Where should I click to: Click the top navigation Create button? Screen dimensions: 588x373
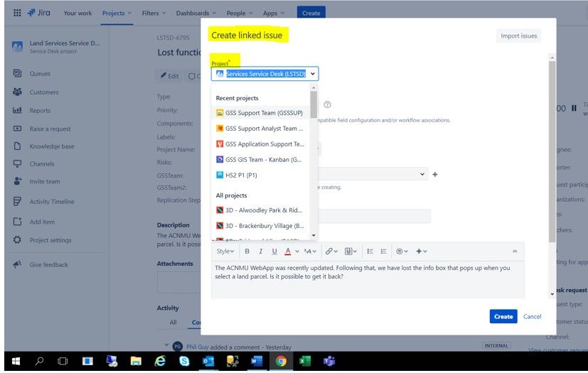311,13
